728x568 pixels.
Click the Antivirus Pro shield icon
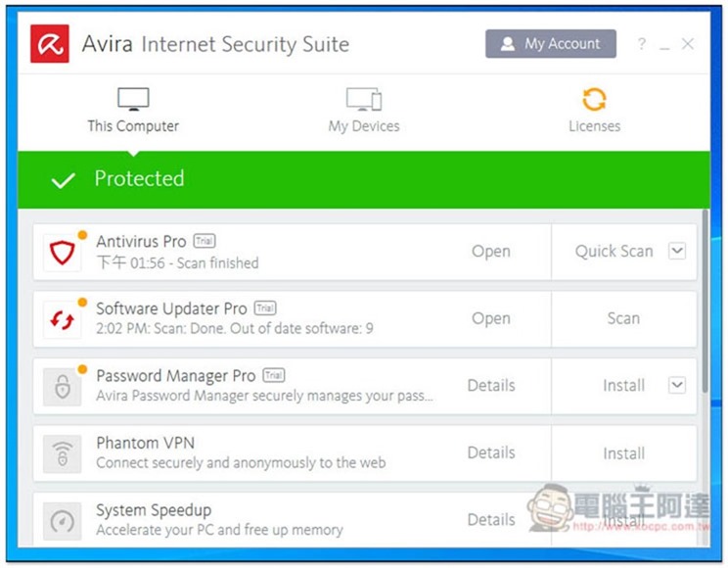[63, 253]
